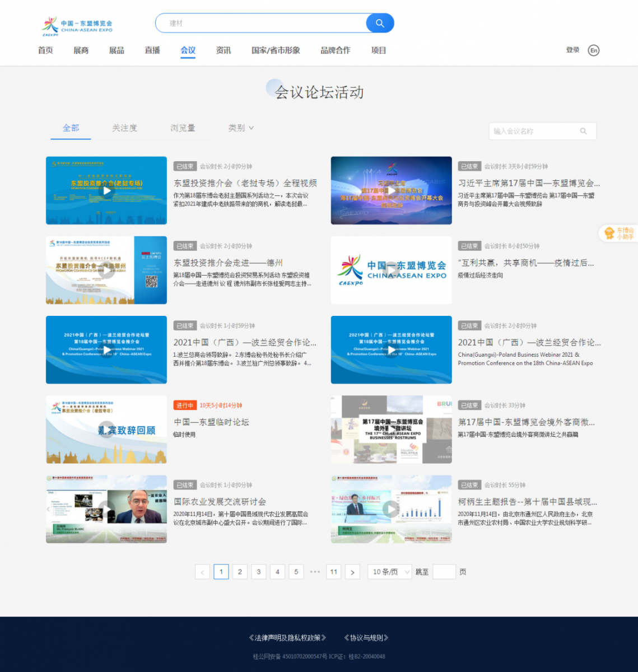
Task: Click the pagination ellipsis jump button
Action: (x=315, y=572)
